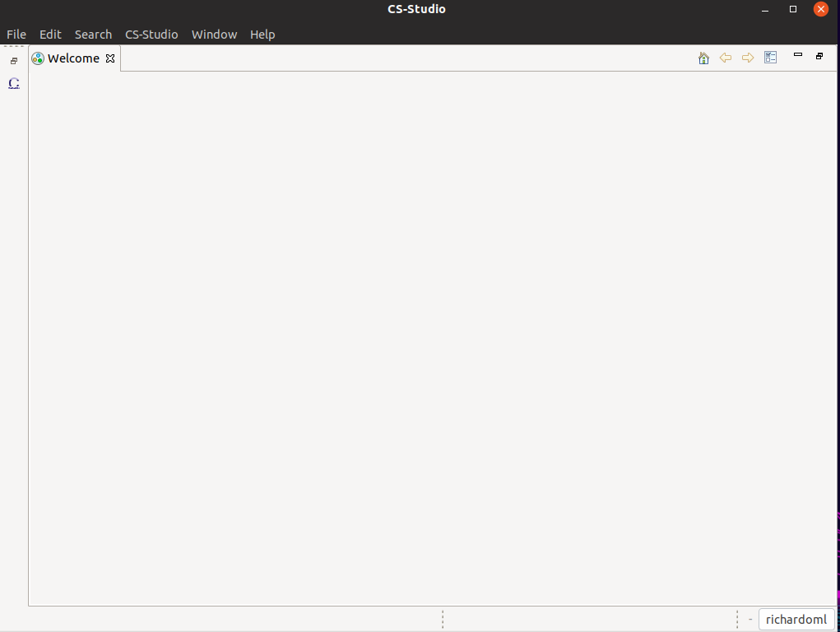Open the File menu
Image resolution: width=840 pixels, height=632 pixels.
(16, 35)
